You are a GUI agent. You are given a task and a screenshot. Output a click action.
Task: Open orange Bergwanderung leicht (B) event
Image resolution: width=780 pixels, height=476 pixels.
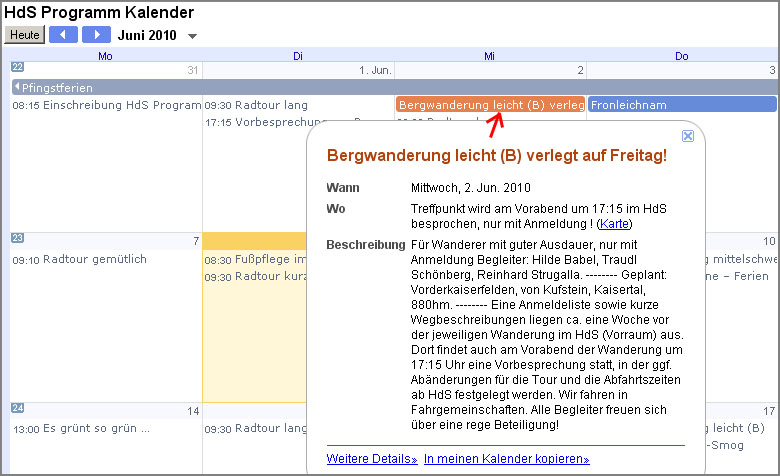(x=490, y=104)
